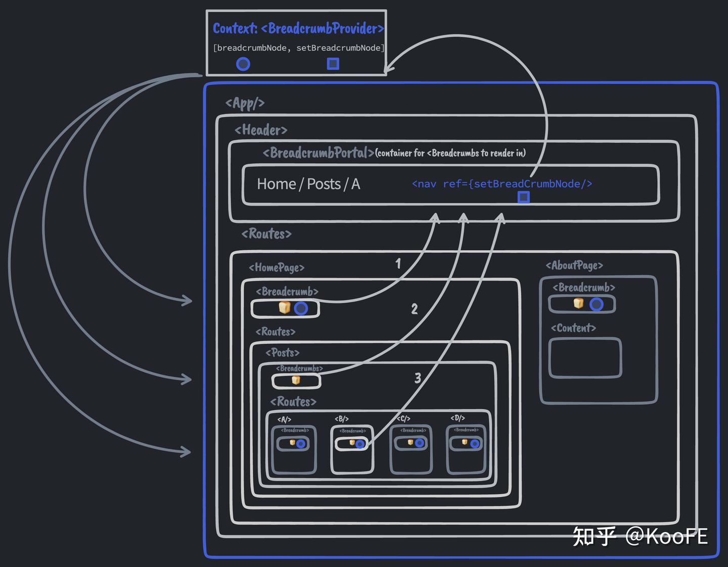Click the bread emoji in AboutPage Breadcrumb

(x=578, y=303)
